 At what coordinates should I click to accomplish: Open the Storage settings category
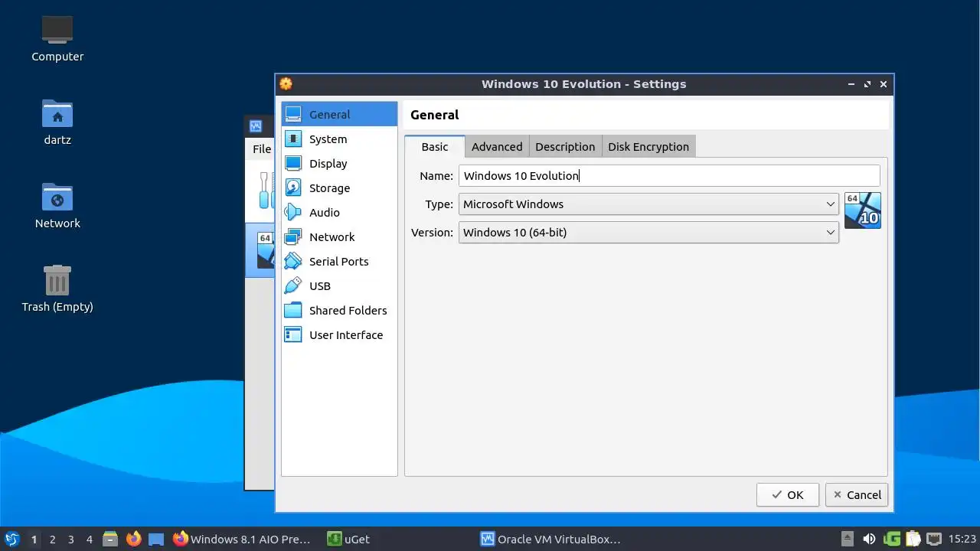tap(339, 187)
